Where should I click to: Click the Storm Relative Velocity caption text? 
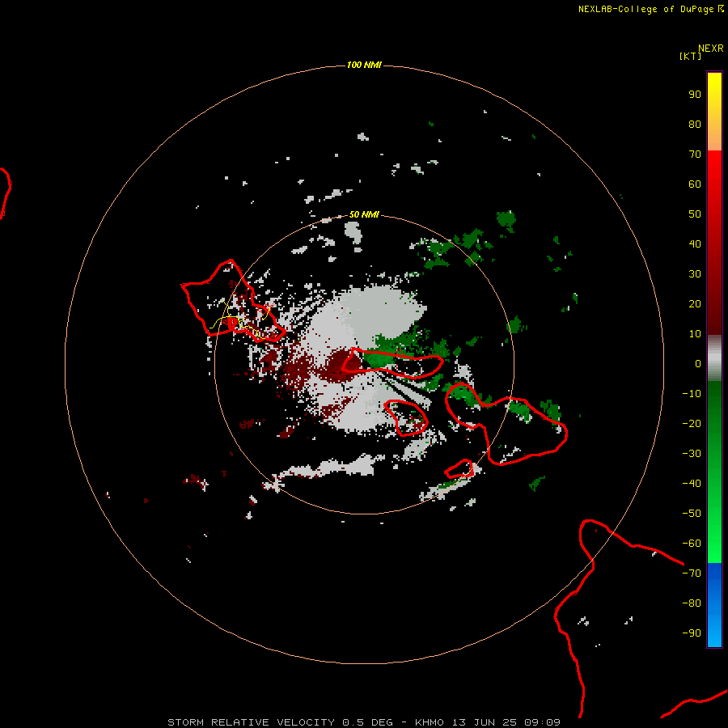[x=363, y=722]
